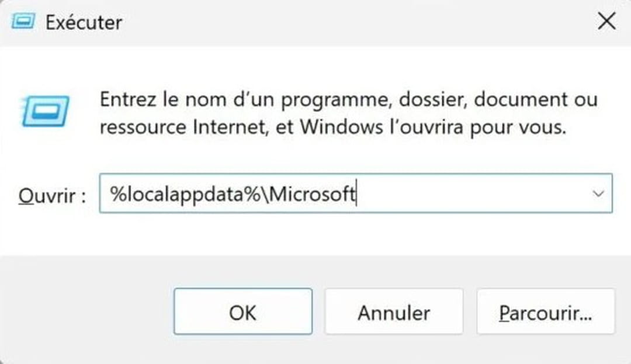
Task: Click the Exécuter window title text
Action: (x=84, y=23)
